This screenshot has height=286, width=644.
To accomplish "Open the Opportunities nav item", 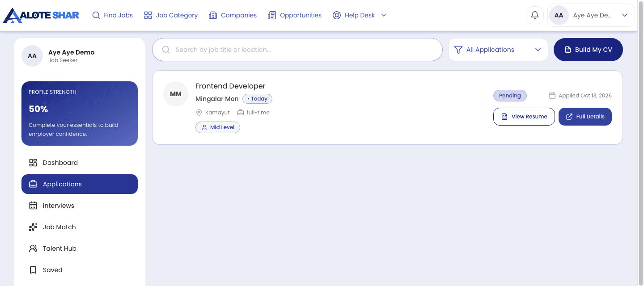I will 295,15.
